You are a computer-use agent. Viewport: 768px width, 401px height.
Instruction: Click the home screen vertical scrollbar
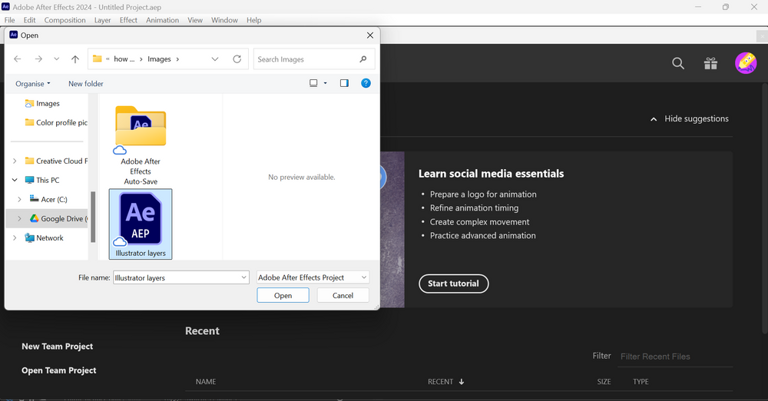point(764,208)
